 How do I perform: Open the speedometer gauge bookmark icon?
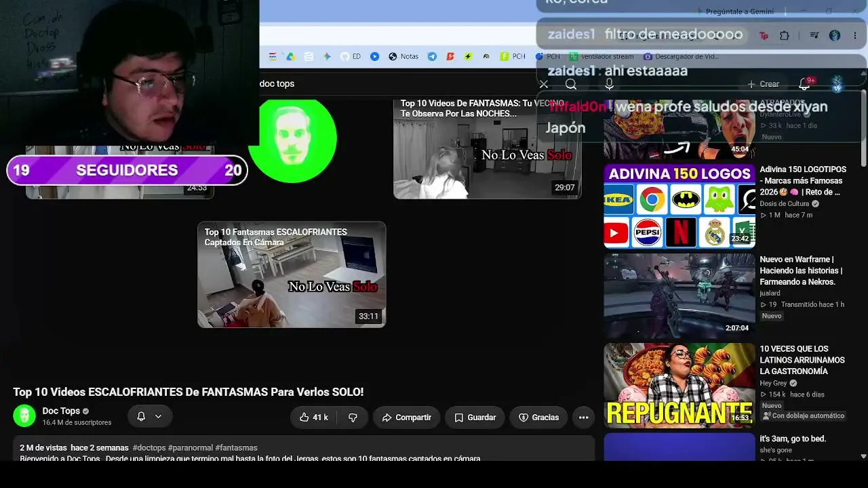[486, 56]
